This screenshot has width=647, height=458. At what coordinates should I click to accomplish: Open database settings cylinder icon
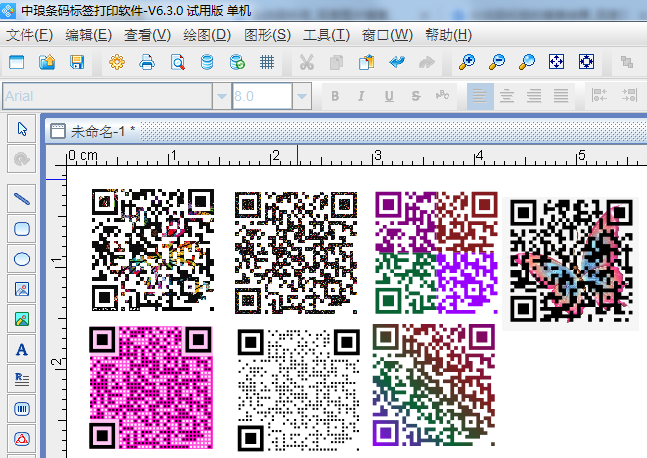coord(207,62)
